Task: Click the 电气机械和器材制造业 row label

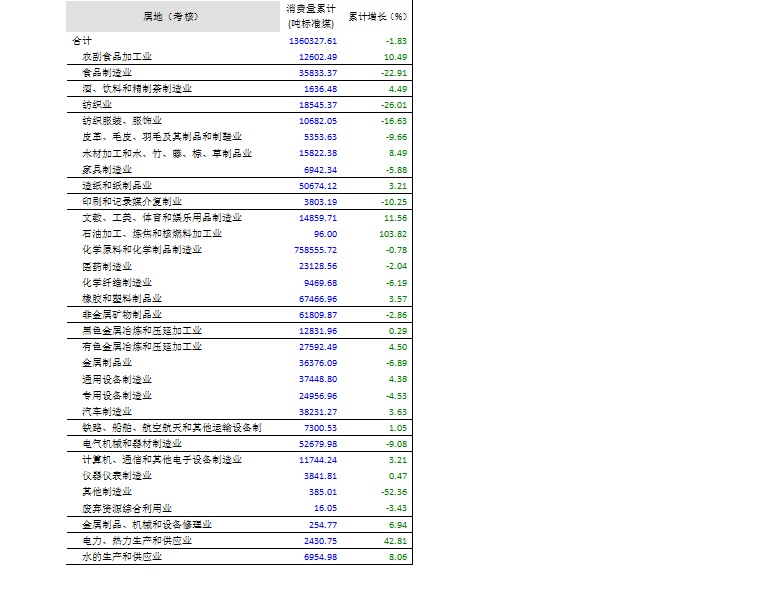Action: (x=132, y=444)
